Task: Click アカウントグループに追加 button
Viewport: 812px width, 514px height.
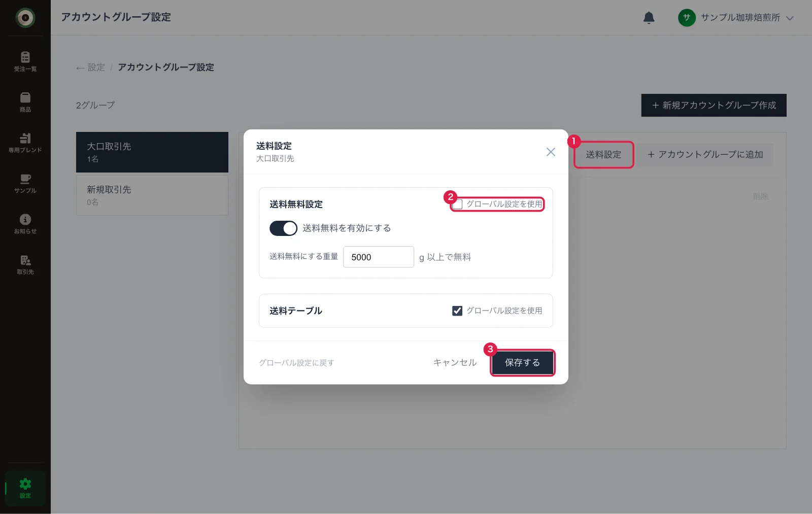Action: click(705, 155)
